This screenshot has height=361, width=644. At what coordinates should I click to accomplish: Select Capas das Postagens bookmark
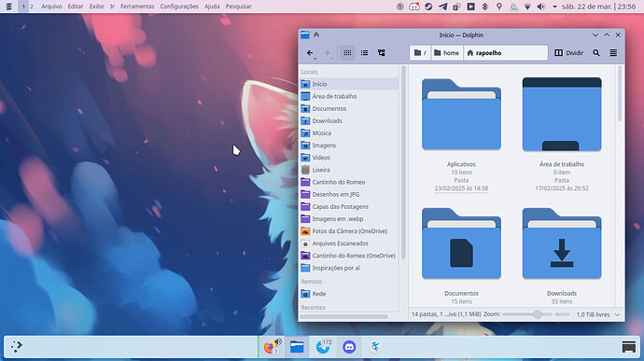(349, 206)
